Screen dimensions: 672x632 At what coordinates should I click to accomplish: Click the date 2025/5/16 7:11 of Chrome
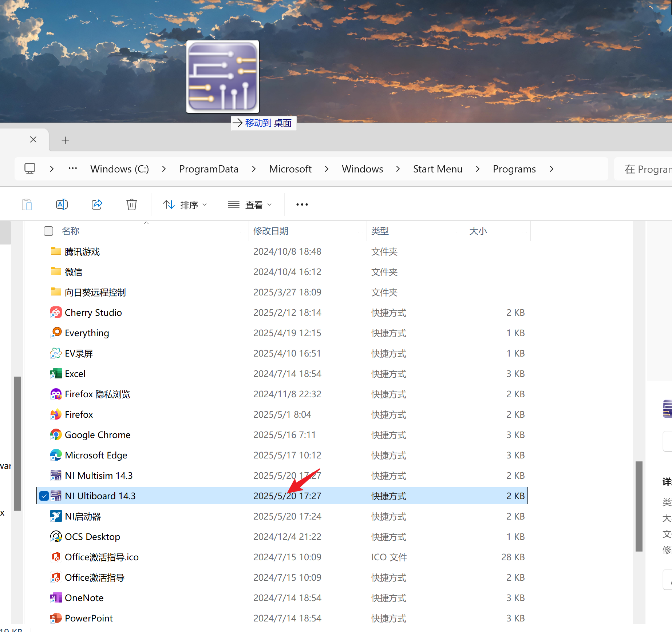tap(284, 435)
